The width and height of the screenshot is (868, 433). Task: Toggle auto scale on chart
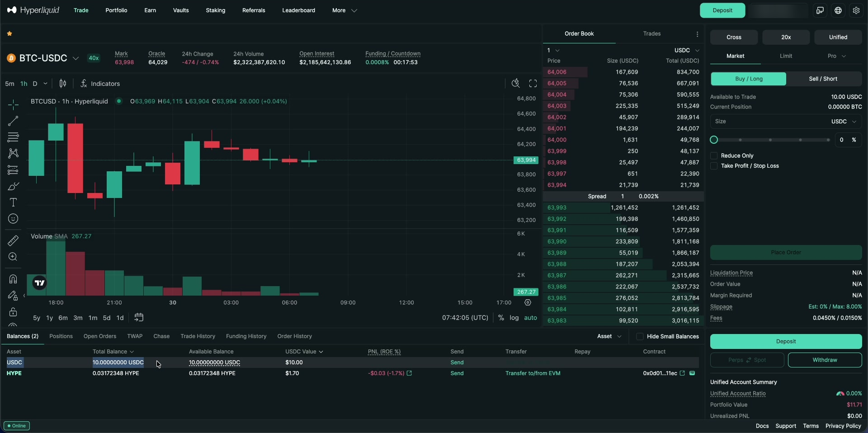tap(531, 318)
